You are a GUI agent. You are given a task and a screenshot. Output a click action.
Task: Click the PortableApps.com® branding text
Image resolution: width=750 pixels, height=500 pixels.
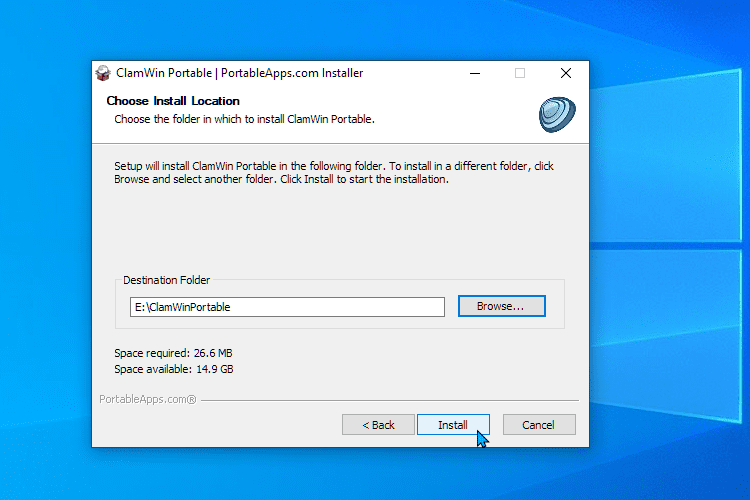click(148, 400)
